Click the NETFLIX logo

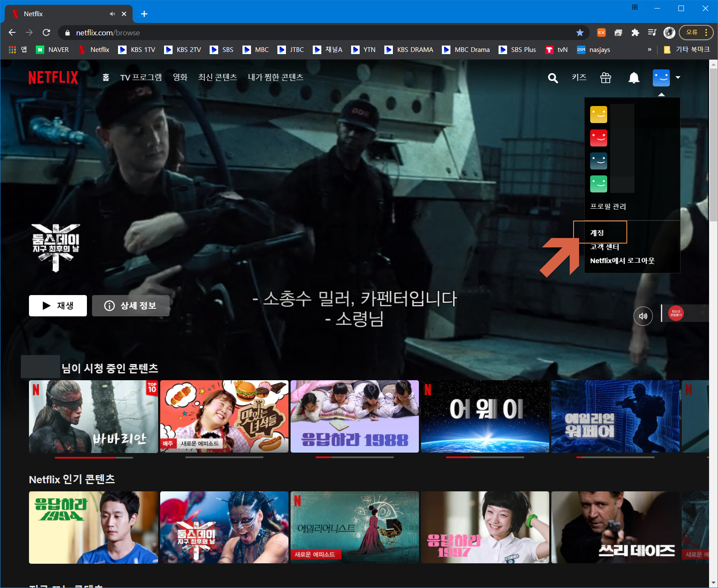[53, 77]
